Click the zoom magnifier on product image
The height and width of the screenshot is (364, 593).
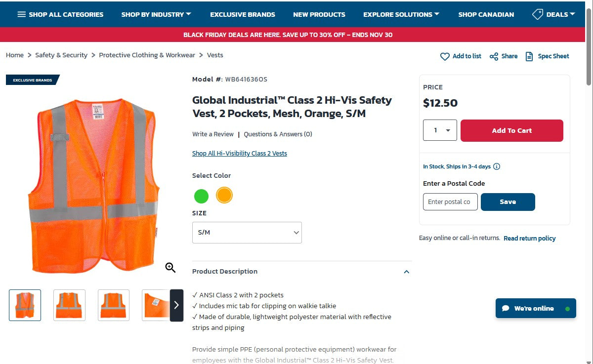(x=170, y=267)
